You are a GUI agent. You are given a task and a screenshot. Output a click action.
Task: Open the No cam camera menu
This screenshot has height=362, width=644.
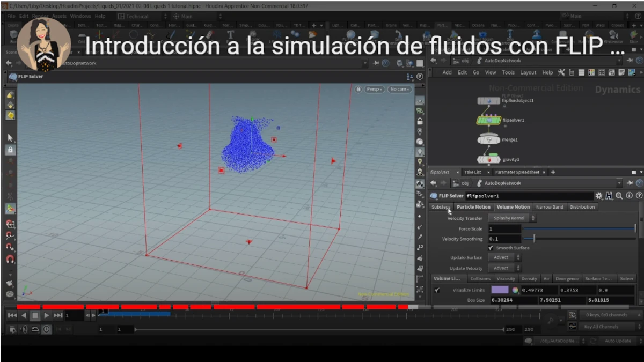[x=400, y=89]
